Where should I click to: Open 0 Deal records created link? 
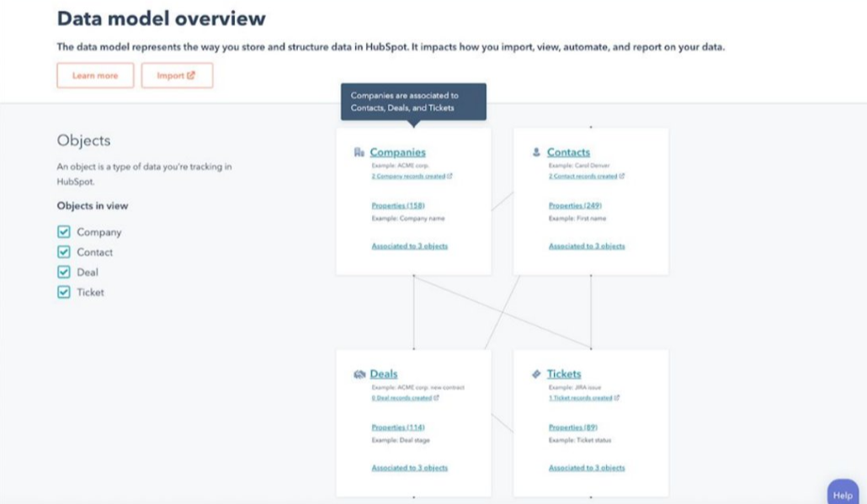pyautogui.click(x=402, y=398)
